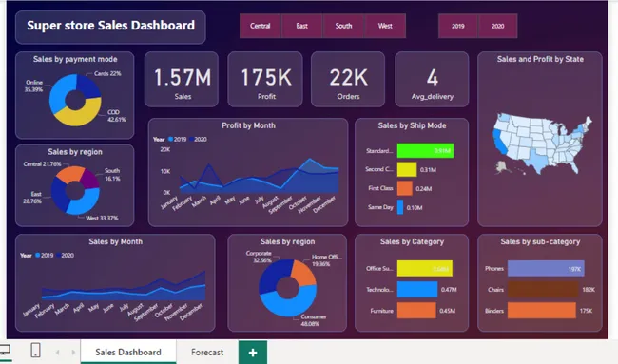Image resolution: width=618 pixels, height=364 pixels.
Task: Select the Furniture orange category bar
Action: pyautogui.click(x=416, y=311)
